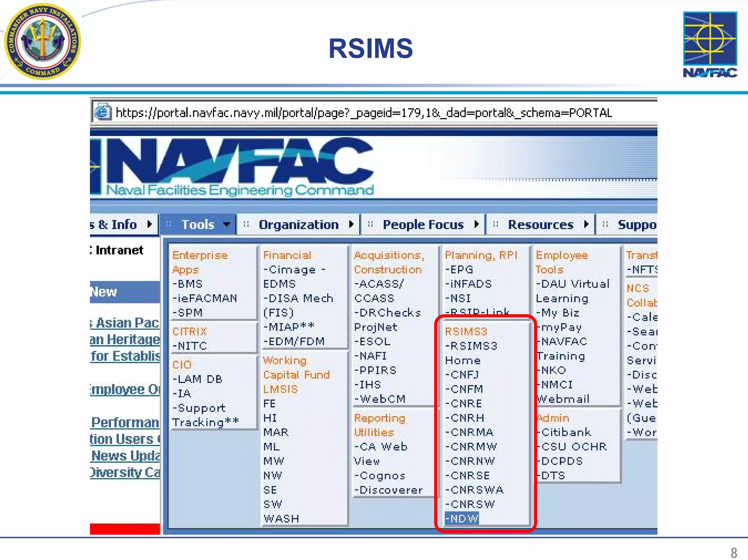Screen dimensions: 748x560
Task: Open -NMCI Webmail entry
Action: pos(563,392)
